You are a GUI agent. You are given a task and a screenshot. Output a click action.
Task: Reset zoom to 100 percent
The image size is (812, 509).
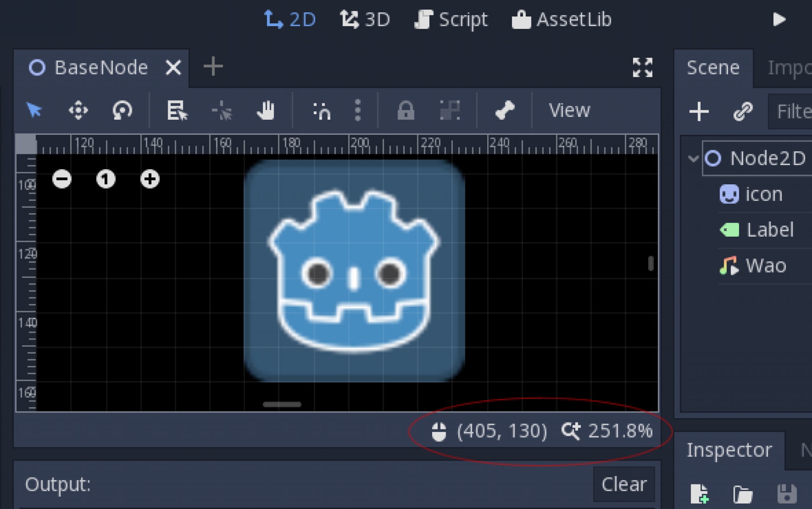(106, 179)
